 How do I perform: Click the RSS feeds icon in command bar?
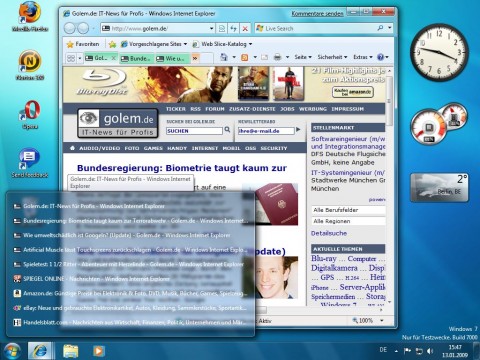tap(245, 57)
